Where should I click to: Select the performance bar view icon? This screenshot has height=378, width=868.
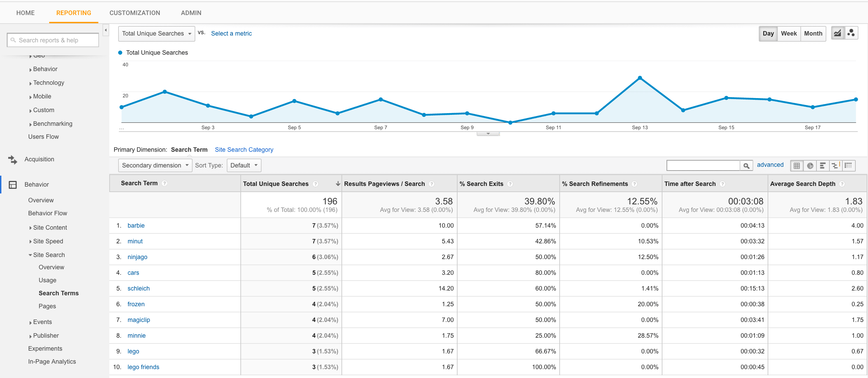coord(823,166)
